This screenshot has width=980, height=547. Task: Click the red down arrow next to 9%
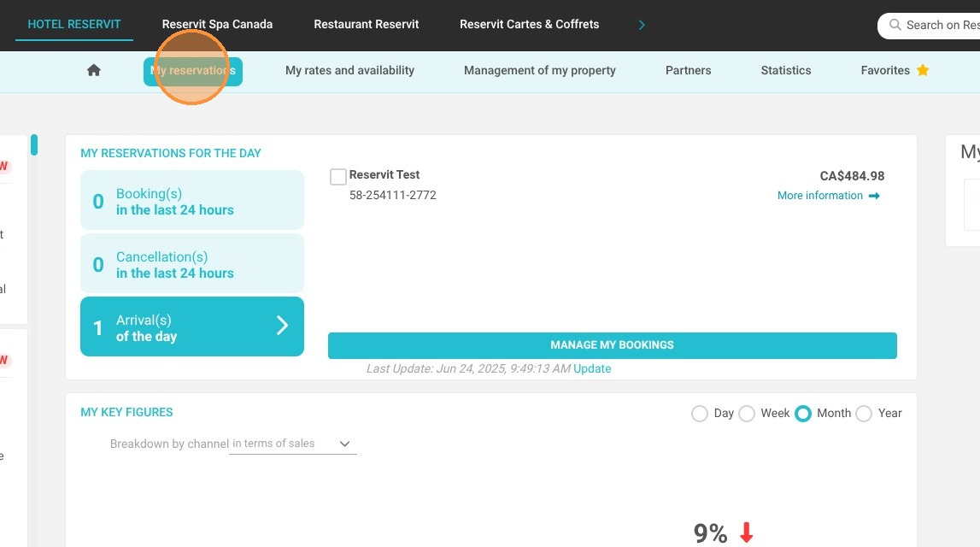coord(746,532)
